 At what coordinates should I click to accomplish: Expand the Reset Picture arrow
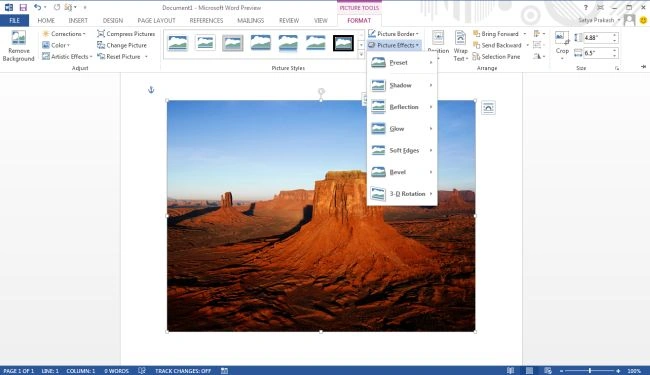(x=146, y=56)
